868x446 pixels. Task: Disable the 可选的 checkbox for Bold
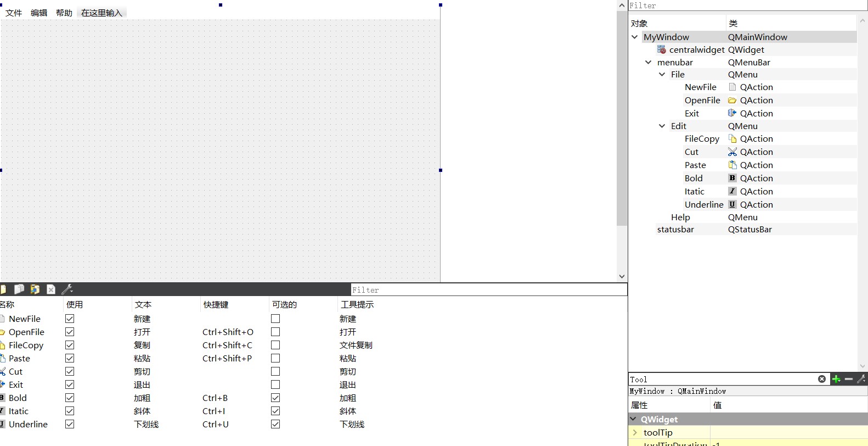pyautogui.click(x=275, y=398)
